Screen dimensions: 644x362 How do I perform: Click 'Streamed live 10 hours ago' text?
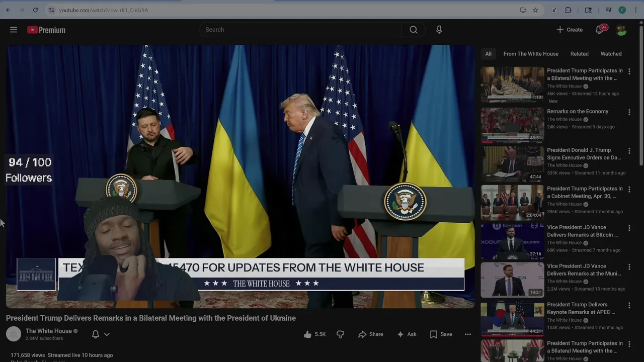tap(80, 355)
